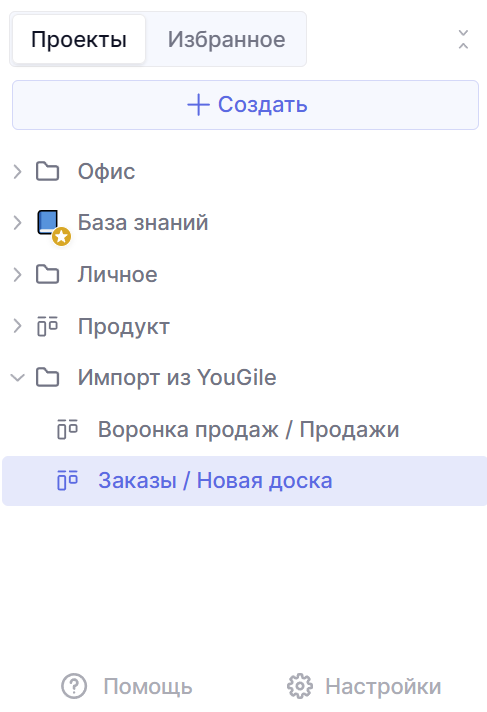Click the plus icon in Создать button
487x712 pixels.
click(199, 105)
